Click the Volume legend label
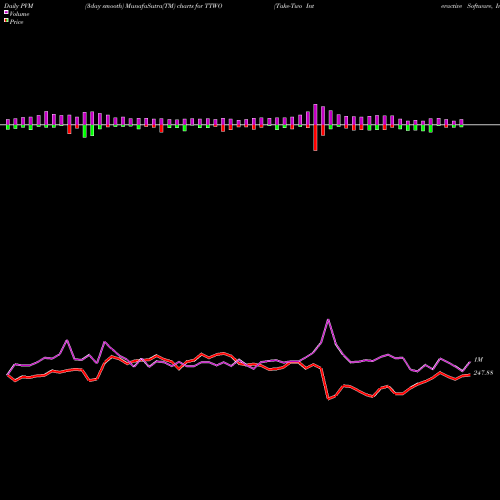Screen dimensions: 500x500 pyautogui.click(x=19, y=14)
